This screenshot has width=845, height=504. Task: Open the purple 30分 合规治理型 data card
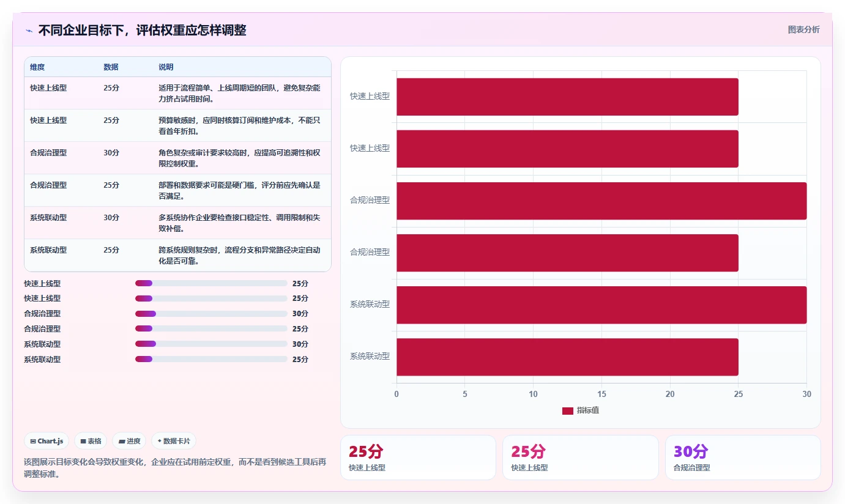tap(743, 458)
